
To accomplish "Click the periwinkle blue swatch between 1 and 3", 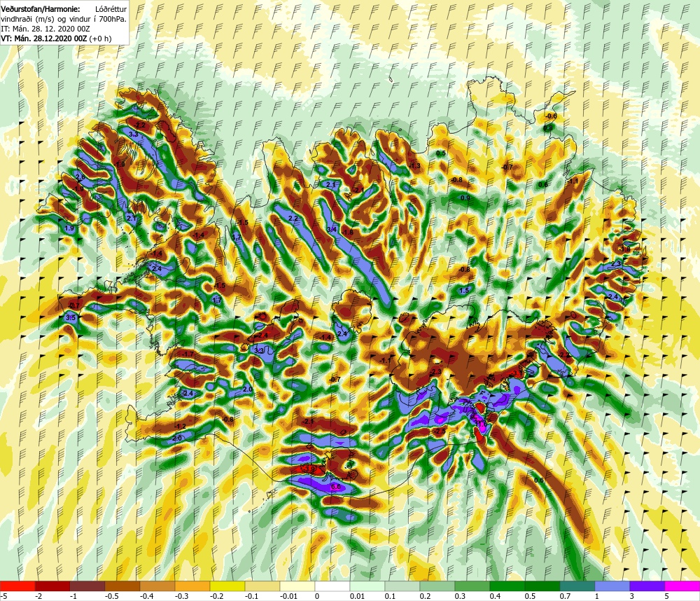I will pos(612,586).
